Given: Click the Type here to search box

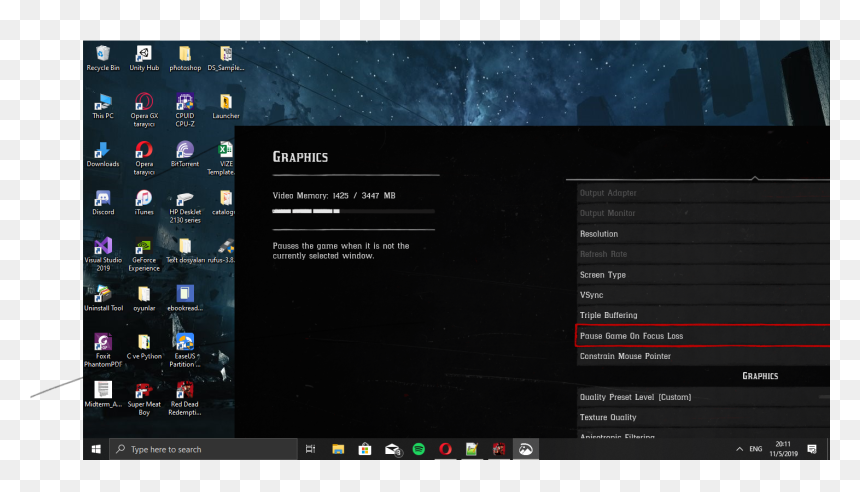Looking at the screenshot, I should tap(203, 449).
